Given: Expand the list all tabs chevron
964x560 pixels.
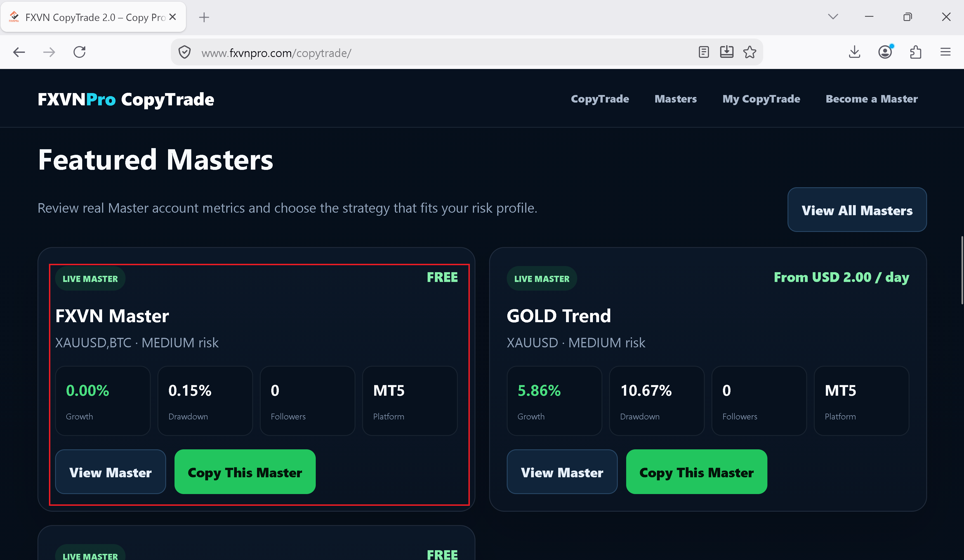Looking at the screenshot, I should click(833, 17).
